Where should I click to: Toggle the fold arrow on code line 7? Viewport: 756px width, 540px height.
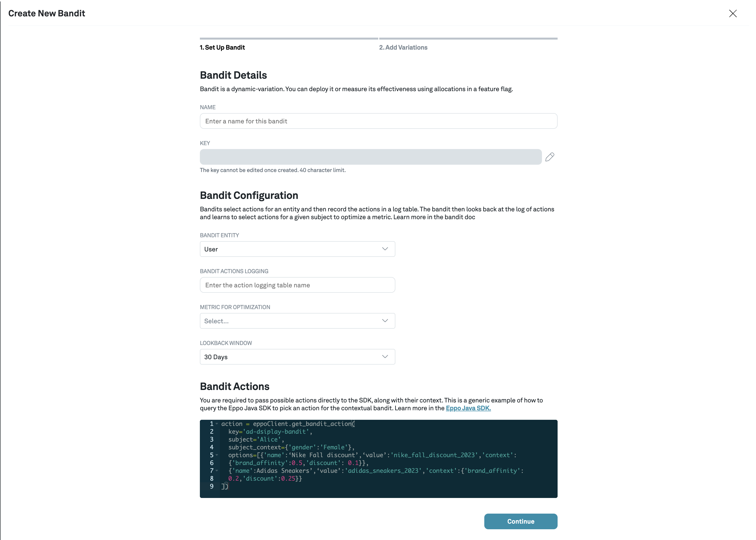217,471
